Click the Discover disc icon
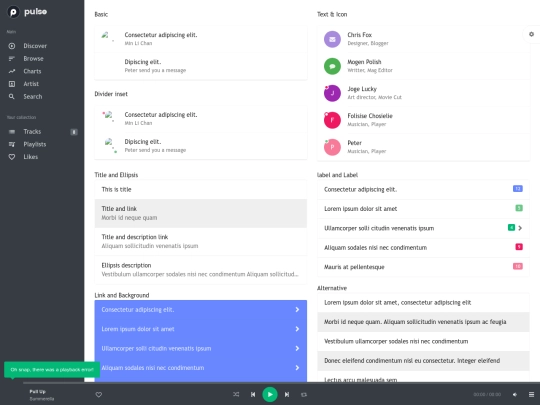This screenshot has width=540, height=405. (12, 46)
